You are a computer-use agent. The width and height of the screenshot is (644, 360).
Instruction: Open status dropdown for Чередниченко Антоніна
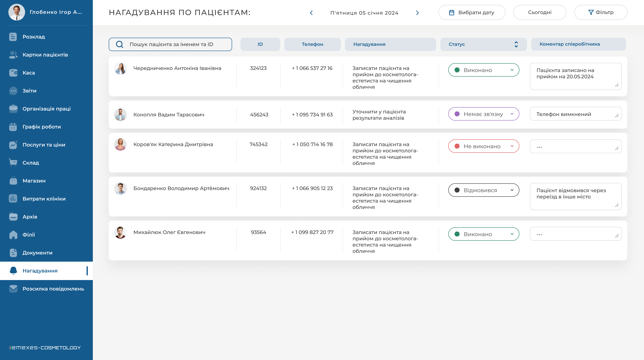point(484,70)
